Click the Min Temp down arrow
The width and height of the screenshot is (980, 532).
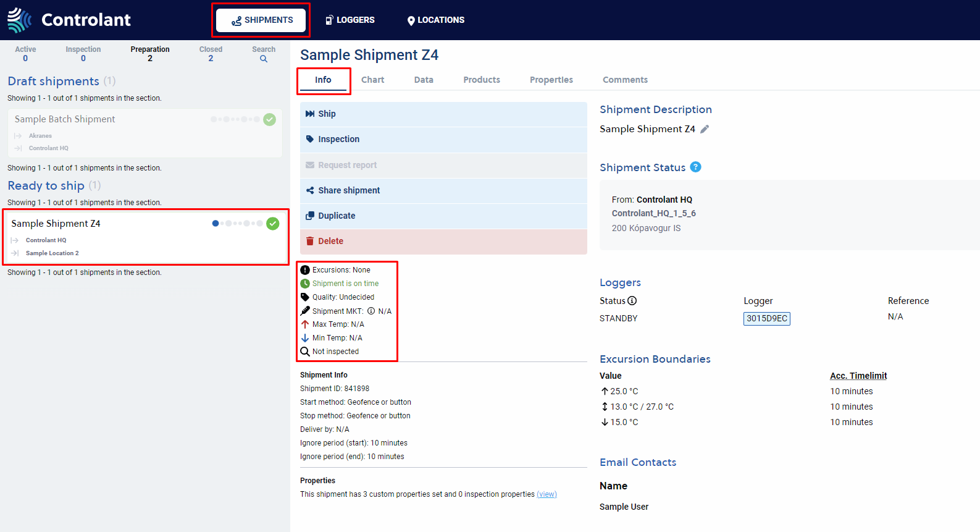pos(305,338)
